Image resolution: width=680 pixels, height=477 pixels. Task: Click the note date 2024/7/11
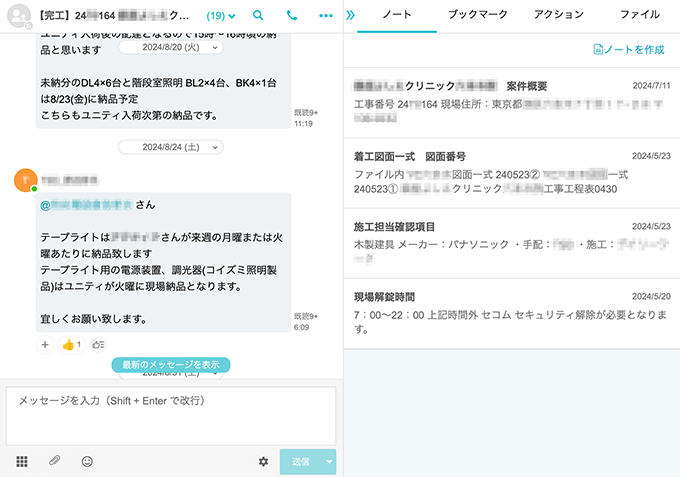click(651, 86)
